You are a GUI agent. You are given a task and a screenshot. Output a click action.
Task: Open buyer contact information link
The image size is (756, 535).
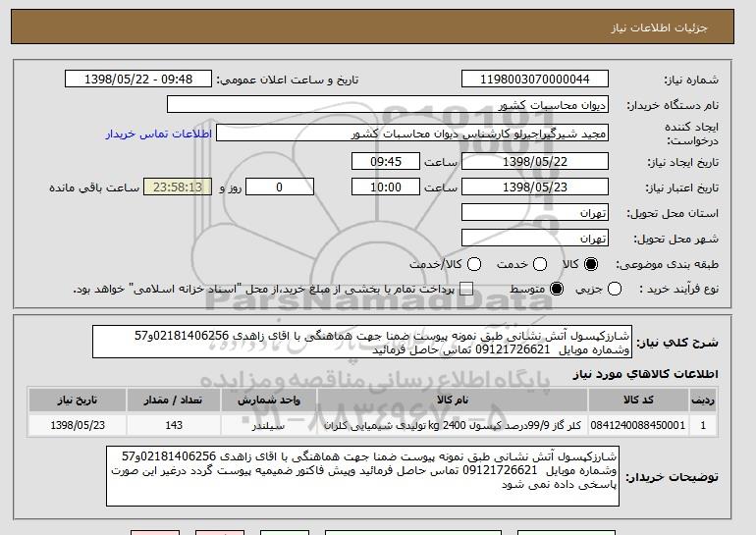(159, 134)
